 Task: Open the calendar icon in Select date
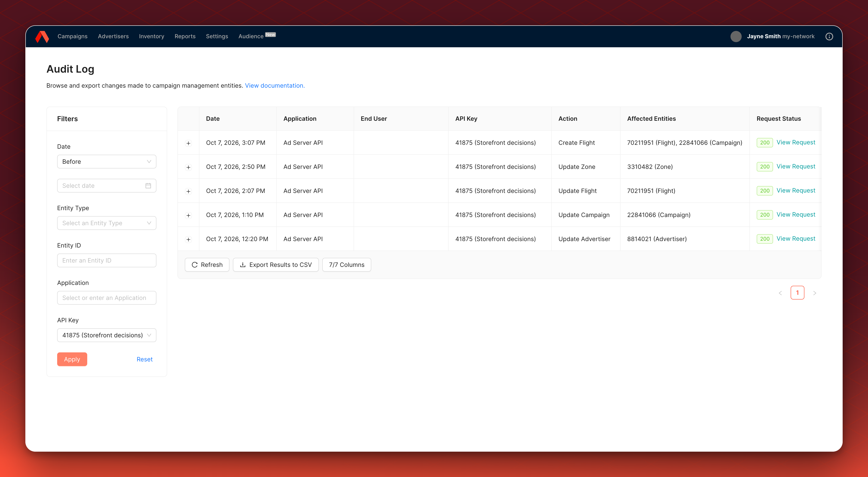(x=148, y=186)
